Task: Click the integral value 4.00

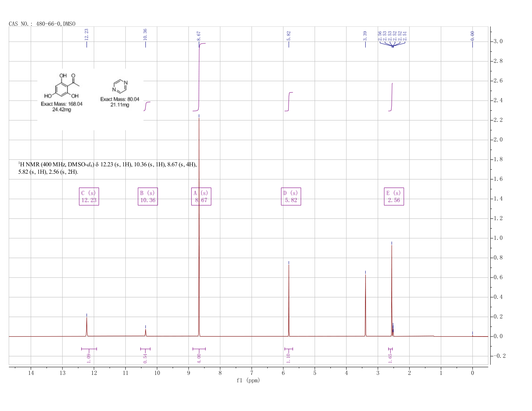Action: coord(199,358)
